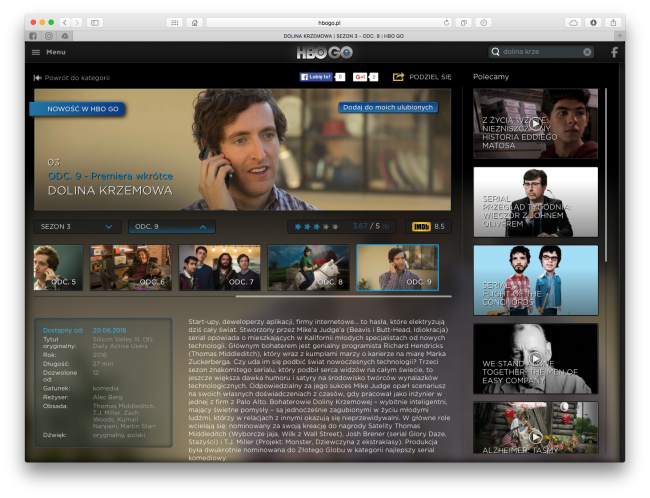Click the Polecamy sidebar vertical scrollbar
Viewport: 650px width, 498px height.
coord(606,174)
